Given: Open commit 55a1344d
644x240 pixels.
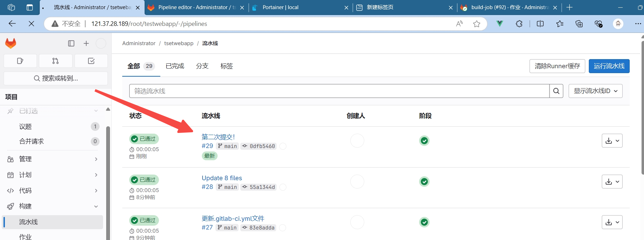Looking at the screenshot, I should click(262, 187).
